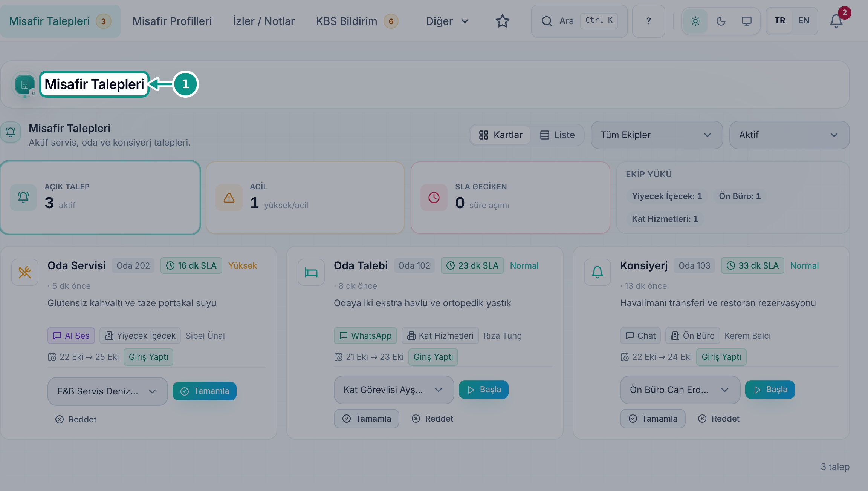Click Başla on Konsiyerj card
This screenshot has width=868, height=491.
click(770, 390)
